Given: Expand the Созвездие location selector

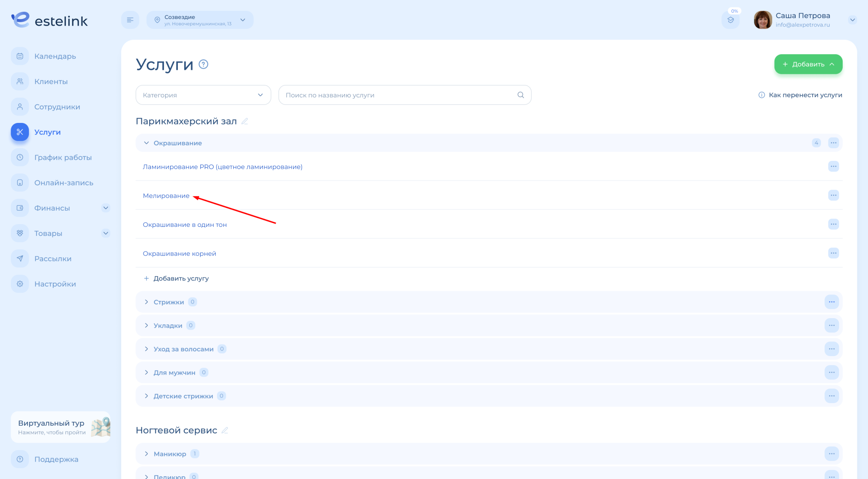Looking at the screenshot, I should tap(200, 20).
